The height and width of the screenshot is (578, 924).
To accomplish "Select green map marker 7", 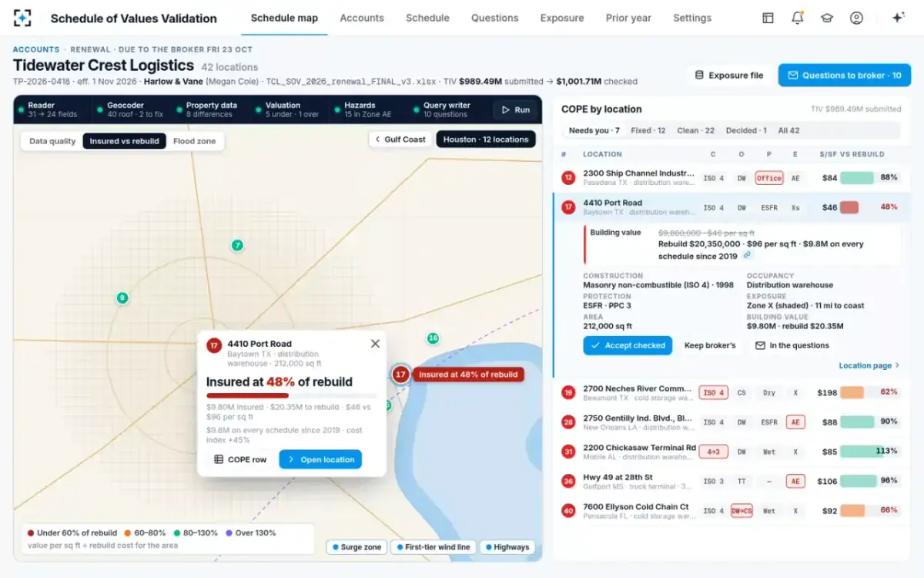I will 237,245.
